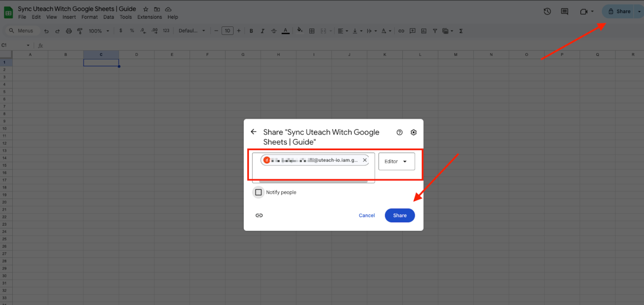Click the move to folder icon

157,9
